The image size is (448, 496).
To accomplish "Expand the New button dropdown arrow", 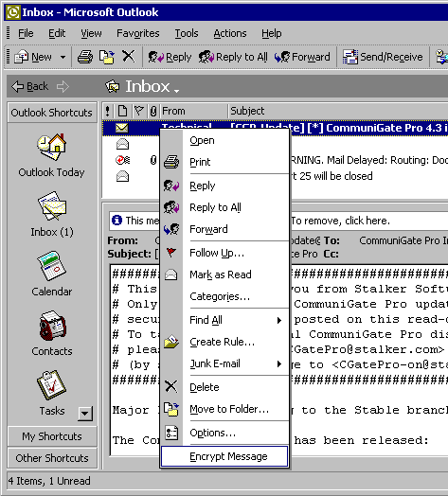I will pos(63,57).
